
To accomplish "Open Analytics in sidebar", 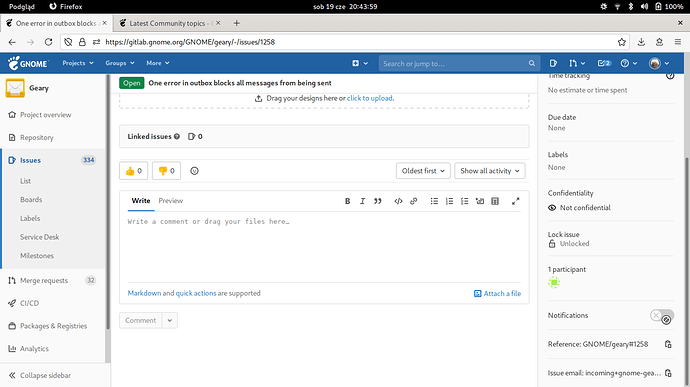I will click(34, 349).
